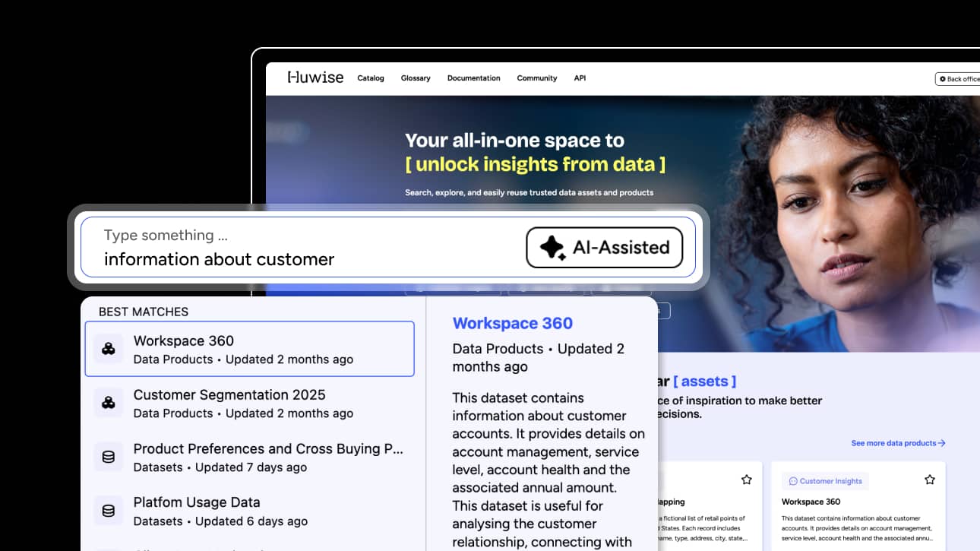Go to the Glossary page
This screenshot has width=980, height=551.
click(x=416, y=78)
